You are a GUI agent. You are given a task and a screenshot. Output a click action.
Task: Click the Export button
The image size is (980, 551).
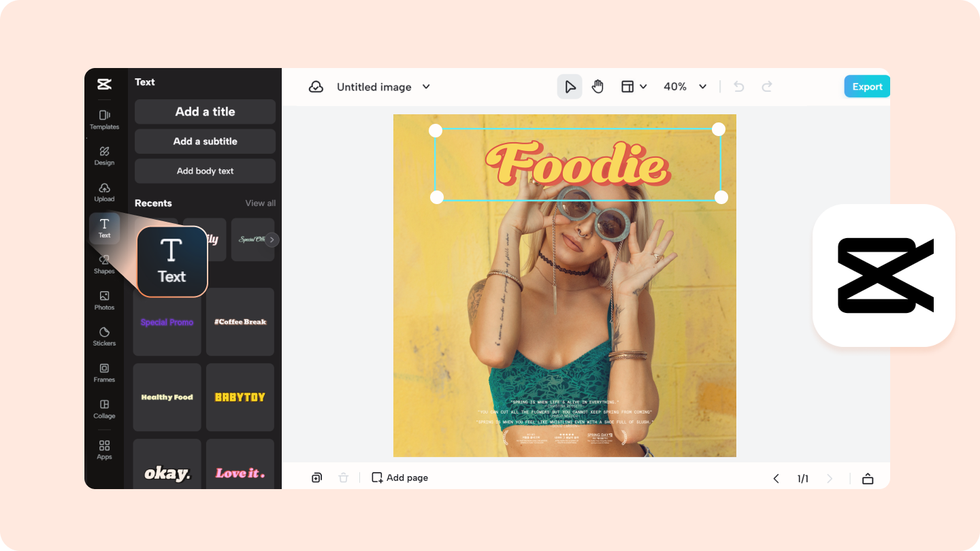[866, 86]
